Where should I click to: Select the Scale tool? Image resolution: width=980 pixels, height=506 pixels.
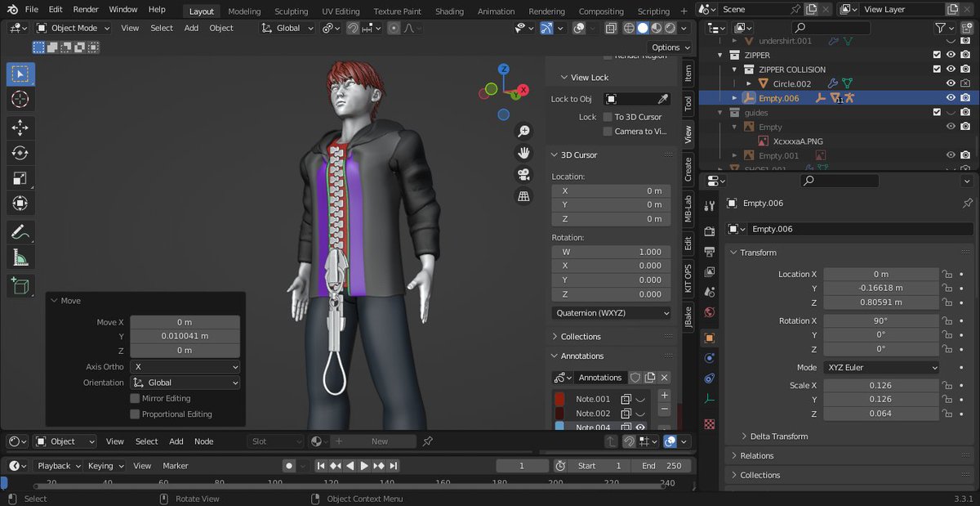(20, 178)
